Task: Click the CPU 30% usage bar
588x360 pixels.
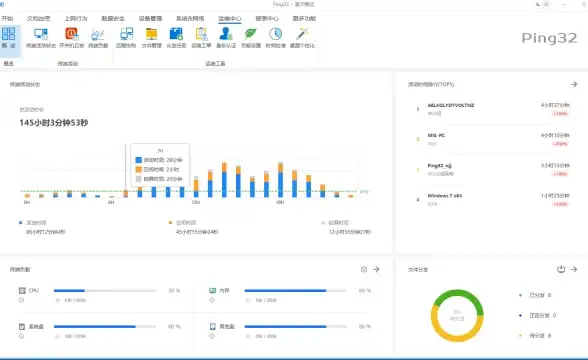Action: [105, 291]
